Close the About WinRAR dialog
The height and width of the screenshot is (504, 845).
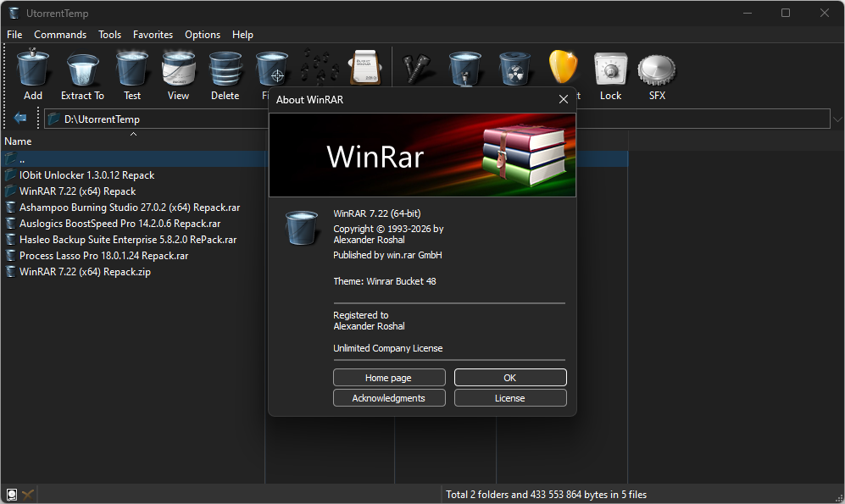click(x=563, y=100)
